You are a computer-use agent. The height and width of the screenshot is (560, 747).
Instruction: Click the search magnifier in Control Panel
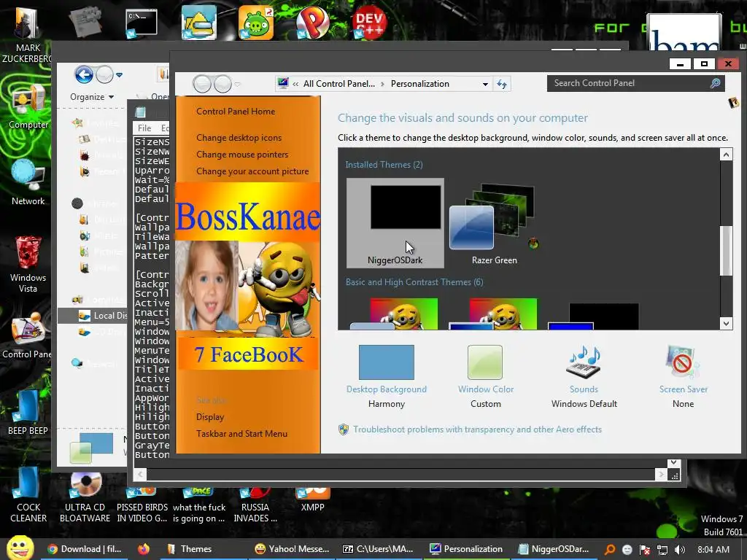coord(715,83)
